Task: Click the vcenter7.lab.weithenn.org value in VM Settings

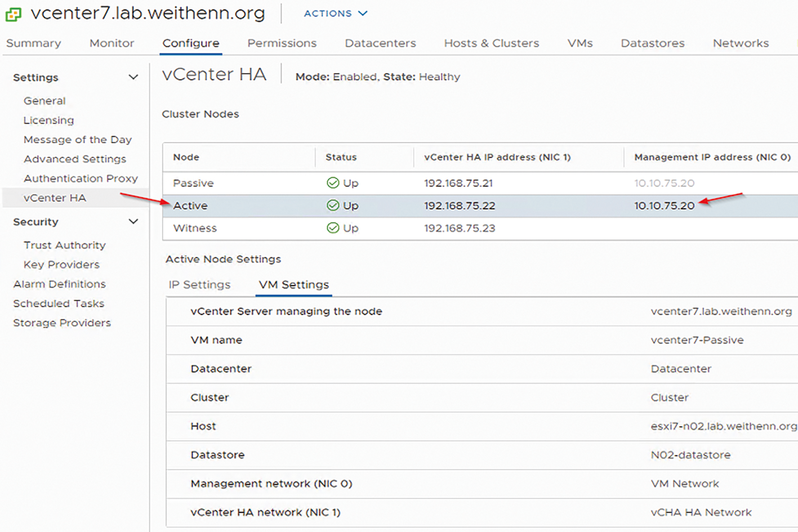Action: 721,311
